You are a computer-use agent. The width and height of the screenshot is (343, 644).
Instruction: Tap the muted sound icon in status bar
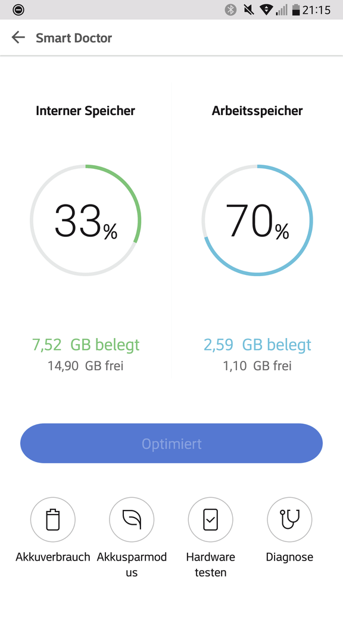(x=249, y=10)
